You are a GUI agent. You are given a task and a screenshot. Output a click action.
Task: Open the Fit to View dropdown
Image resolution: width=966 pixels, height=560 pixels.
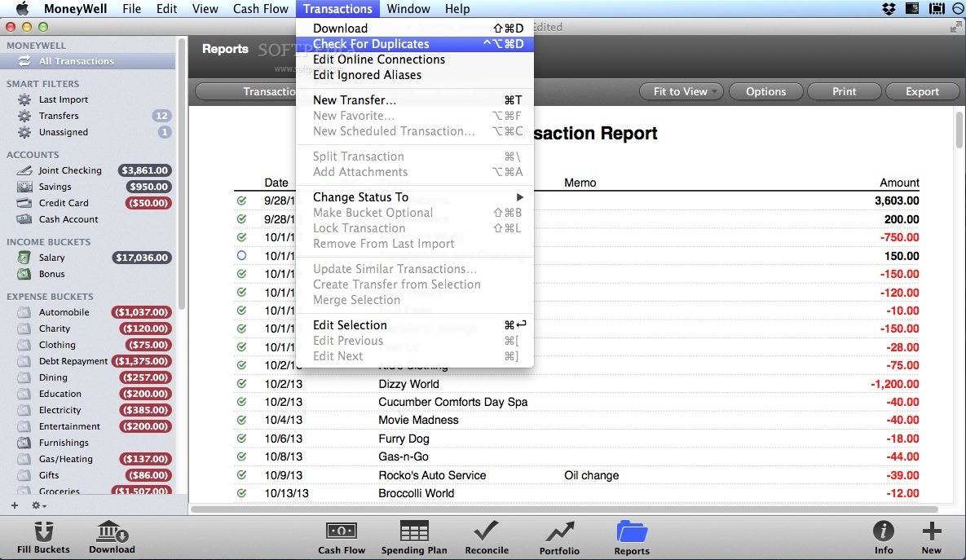[681, 91]
